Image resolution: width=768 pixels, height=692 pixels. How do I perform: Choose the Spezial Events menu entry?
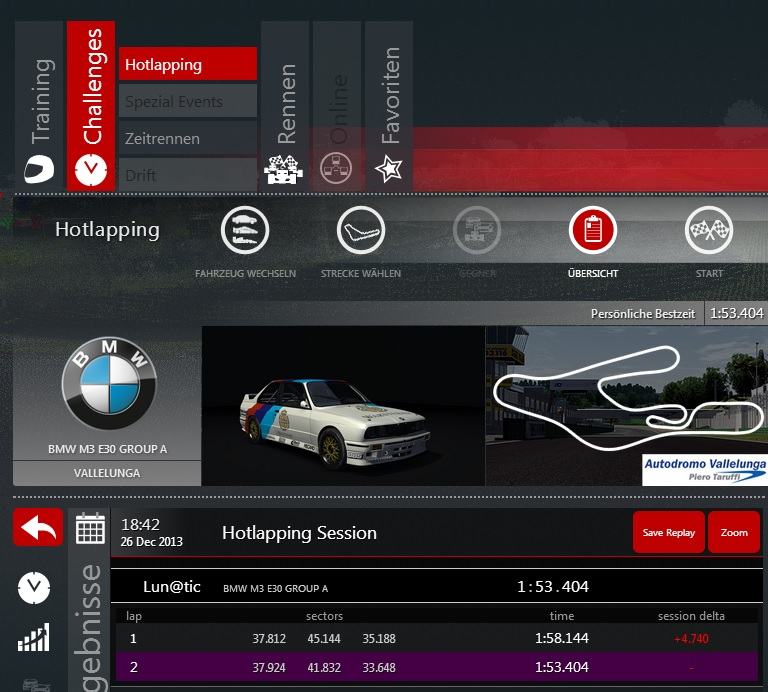pyautogui.click(x=188, y=101)
